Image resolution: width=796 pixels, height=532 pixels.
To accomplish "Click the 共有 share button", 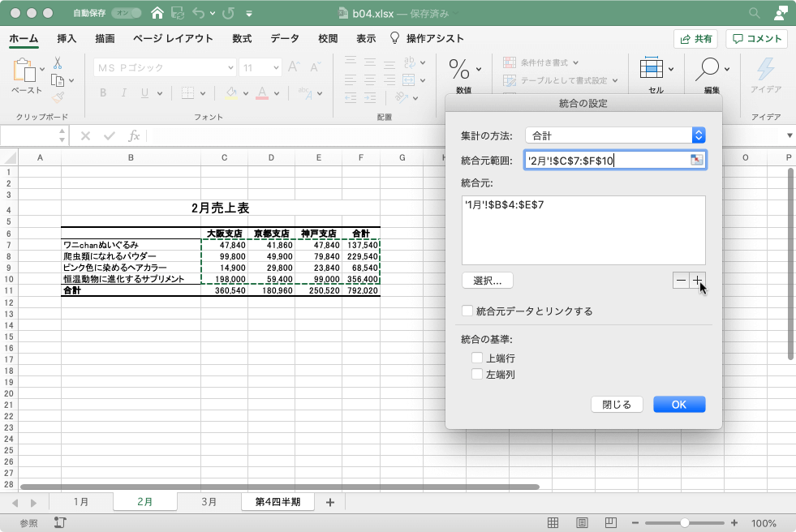I will click(696, 39).
